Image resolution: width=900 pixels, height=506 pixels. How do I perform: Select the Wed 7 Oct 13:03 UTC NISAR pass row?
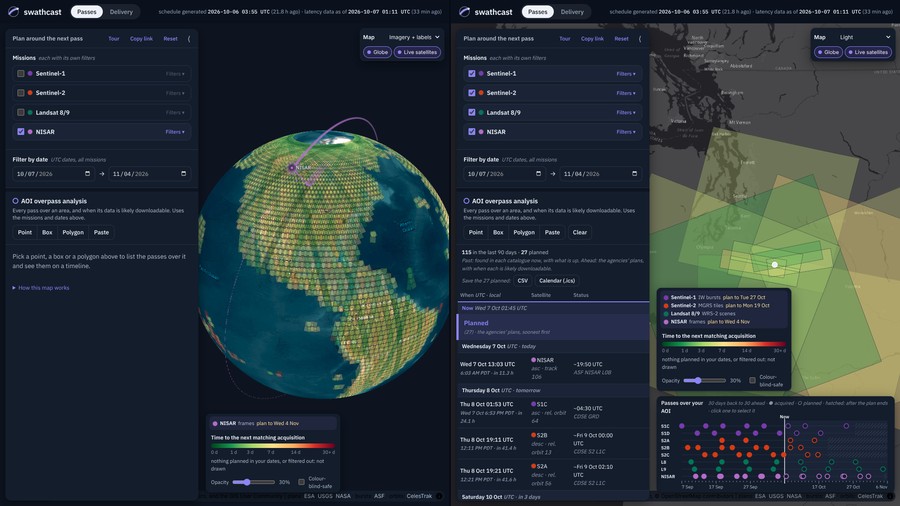tap(552, 368)
